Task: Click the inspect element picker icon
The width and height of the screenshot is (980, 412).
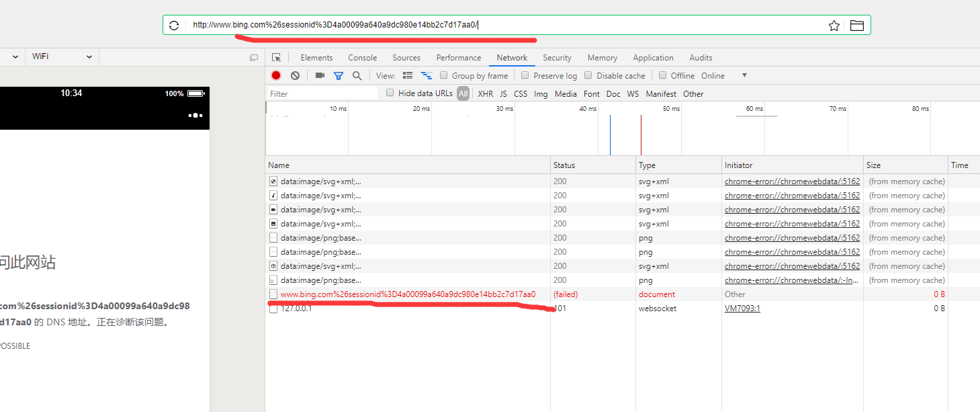Action: click(276, 58)
